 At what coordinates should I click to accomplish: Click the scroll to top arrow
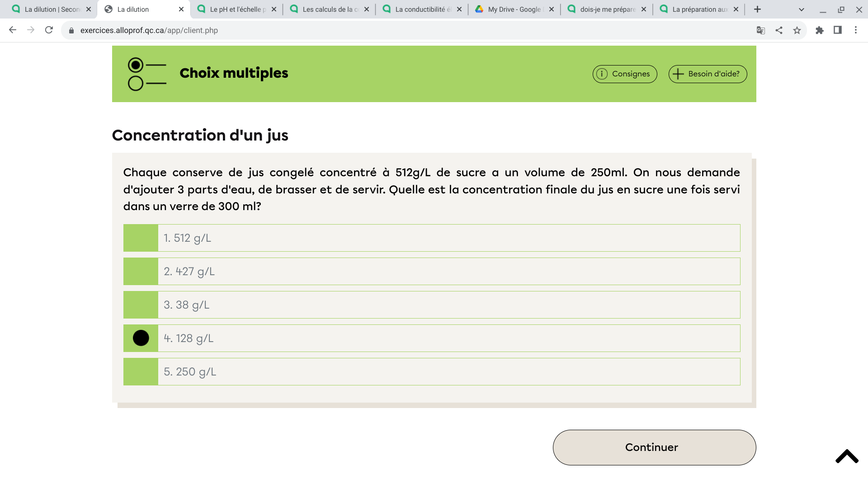point(847,455)
